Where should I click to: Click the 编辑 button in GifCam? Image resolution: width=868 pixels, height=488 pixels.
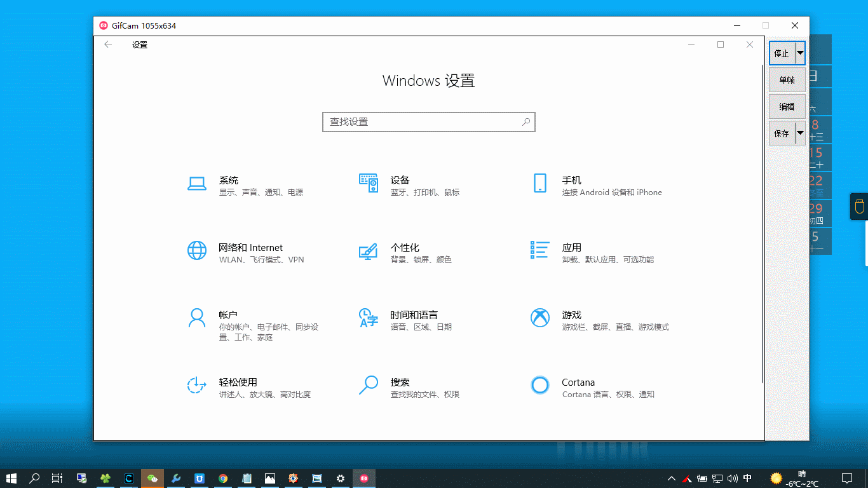[x=787, y=106]
